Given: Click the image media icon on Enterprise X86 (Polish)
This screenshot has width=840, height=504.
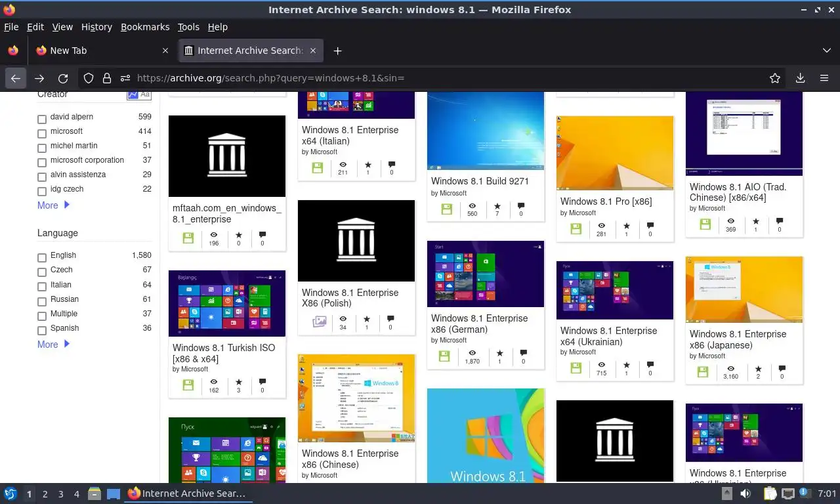Looking at the screenshot, I should pos(319,322).
